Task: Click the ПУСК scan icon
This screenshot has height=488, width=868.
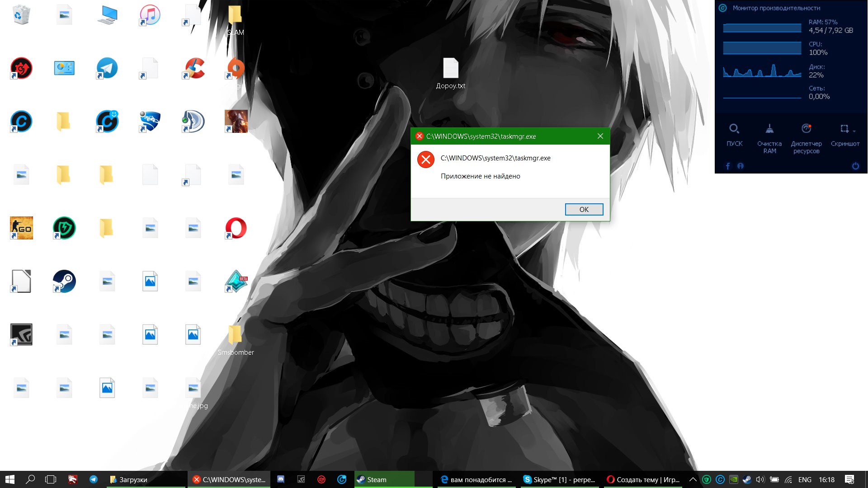Action: click(x=734, y=129)
